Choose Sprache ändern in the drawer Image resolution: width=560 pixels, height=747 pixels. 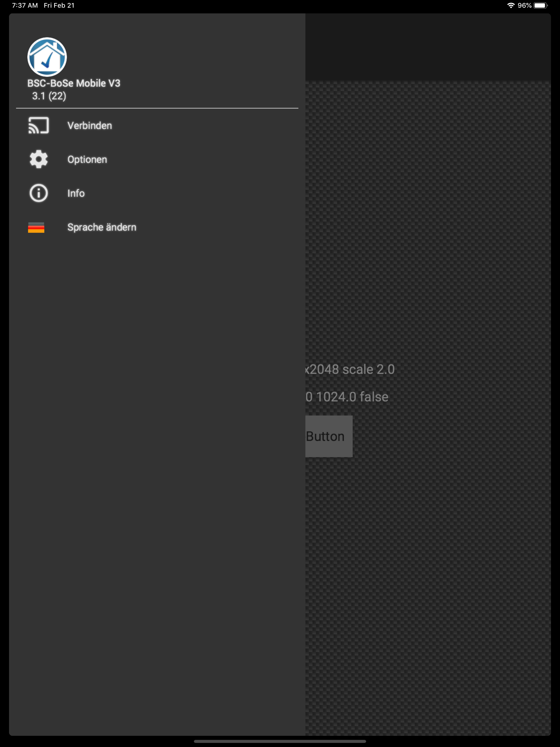point(157,227)
